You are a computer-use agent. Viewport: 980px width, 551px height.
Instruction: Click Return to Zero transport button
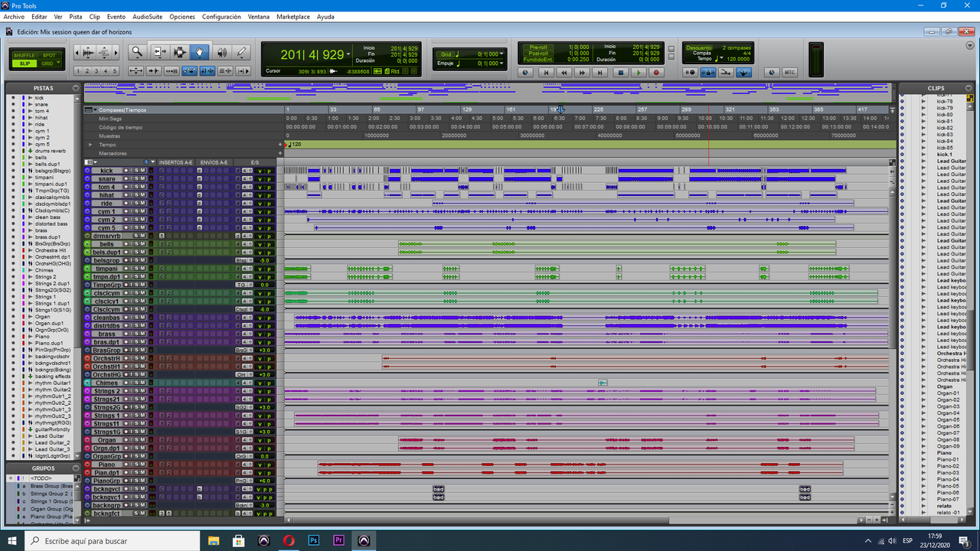click(x=547, y=73)
